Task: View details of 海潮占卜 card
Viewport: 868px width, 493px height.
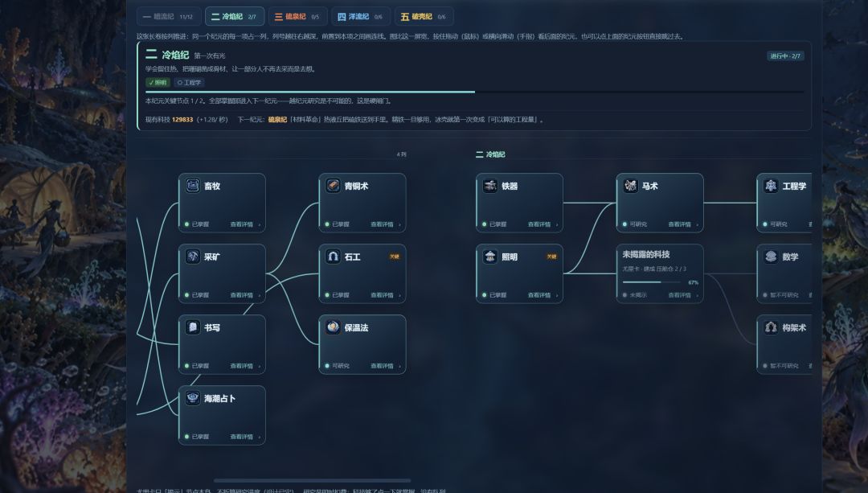Action: coord(244,437)
